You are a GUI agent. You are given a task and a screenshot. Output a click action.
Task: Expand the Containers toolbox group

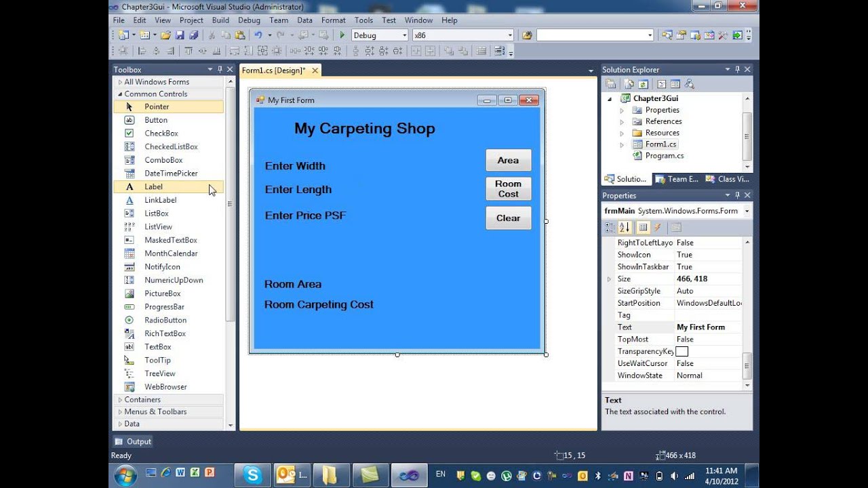120,400
